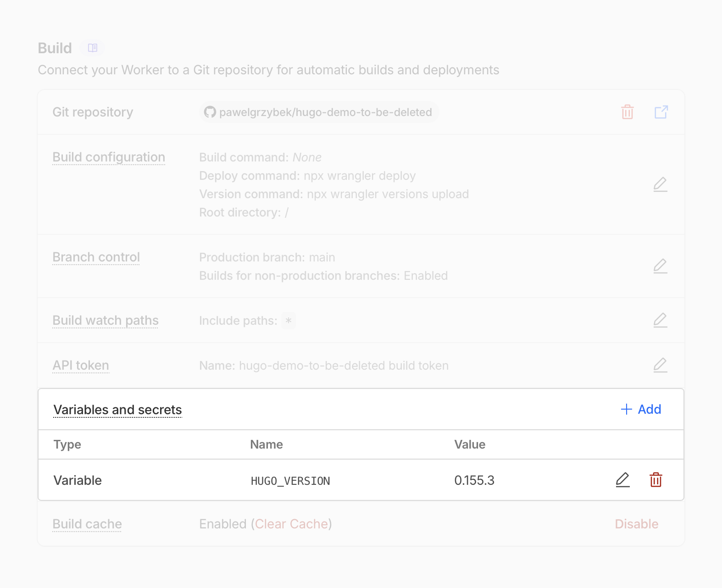Add a new variable or secret
This screenshot has height=588, width=722.
(649, 409)
